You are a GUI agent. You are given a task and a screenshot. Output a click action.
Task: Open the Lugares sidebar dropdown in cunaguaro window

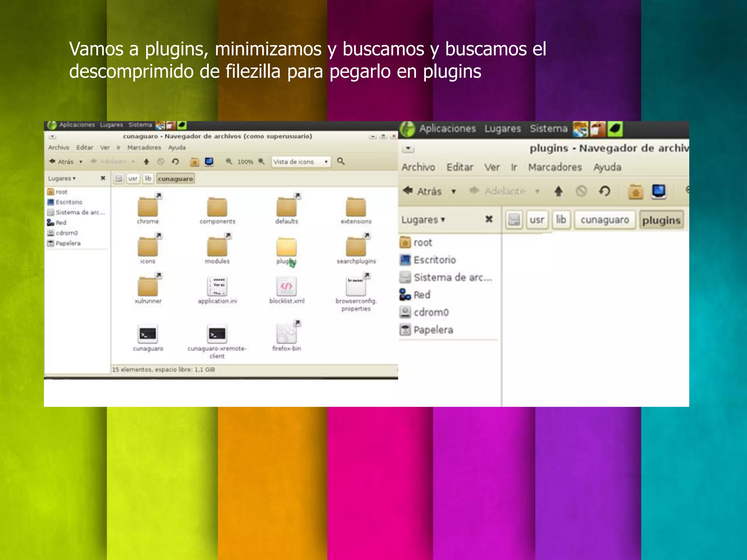62,178
